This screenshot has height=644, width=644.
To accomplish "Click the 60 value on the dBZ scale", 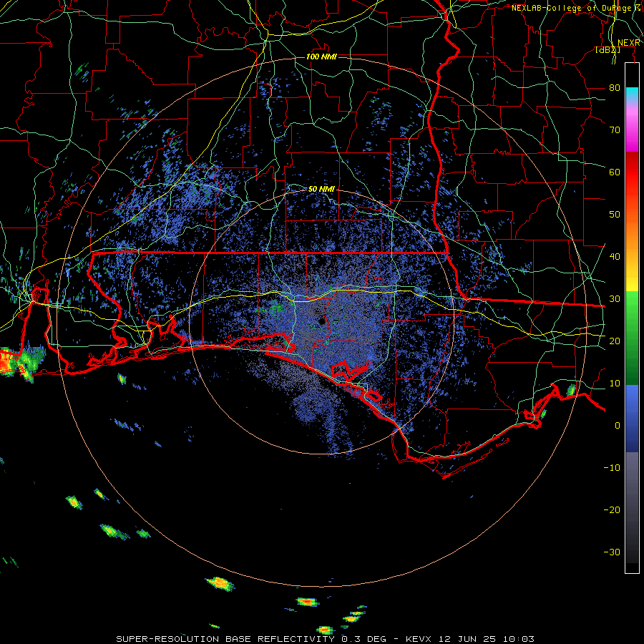I will [615, 172].
